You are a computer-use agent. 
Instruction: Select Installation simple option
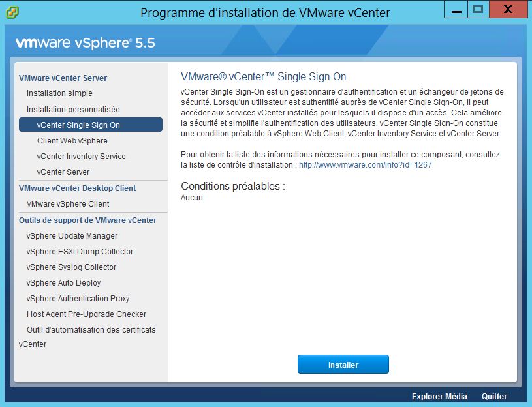(59, 93)
